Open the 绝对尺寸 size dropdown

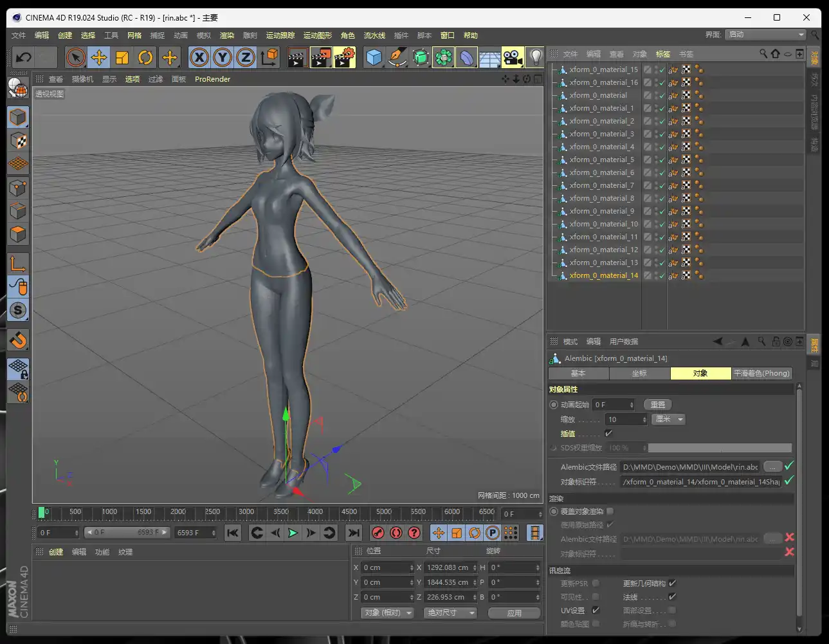pos(450,612)
